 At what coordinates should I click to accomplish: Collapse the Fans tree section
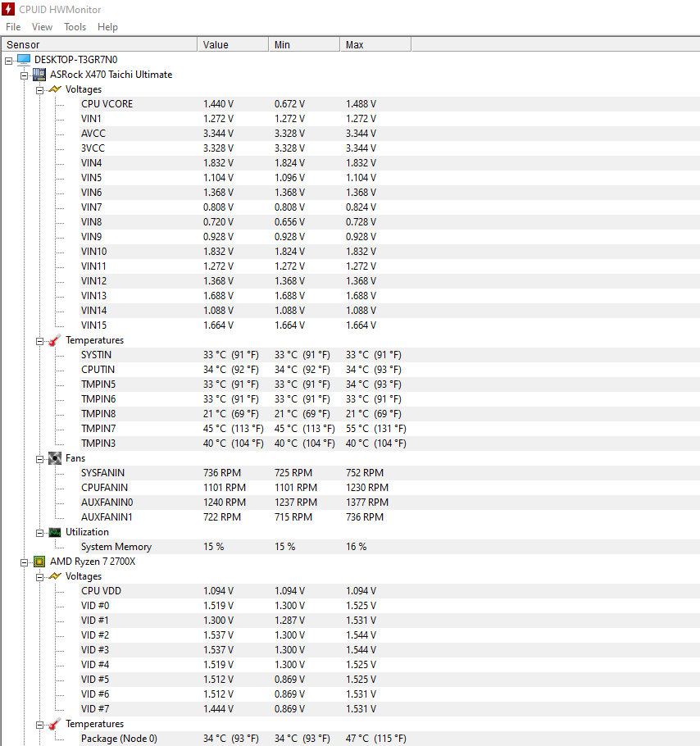pyautogui.click(x=39, y=458)
